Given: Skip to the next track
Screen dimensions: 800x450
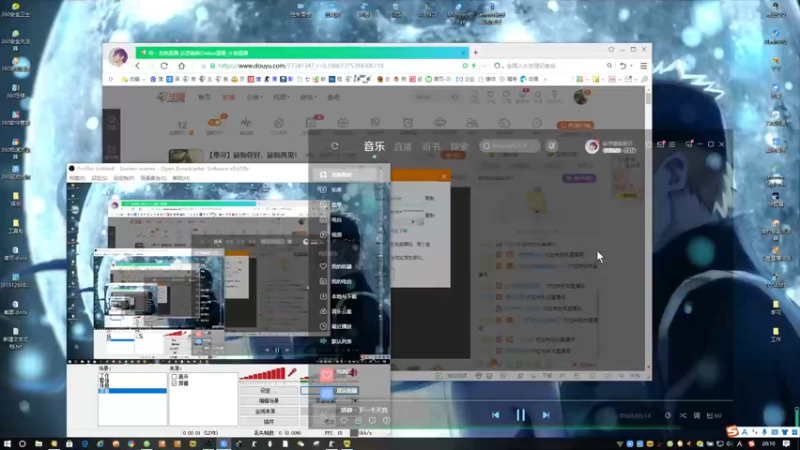Looking at the screenshot, I should 546,415.
